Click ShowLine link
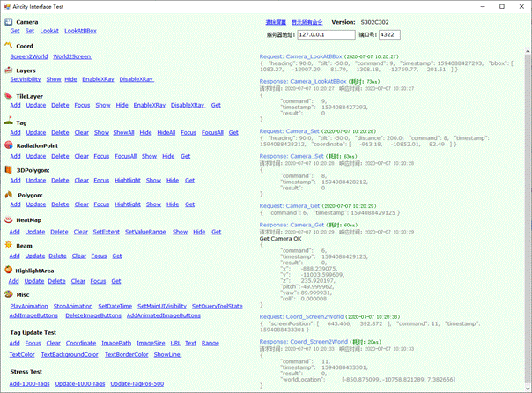532x393 pixels. [x=167, y=354]
